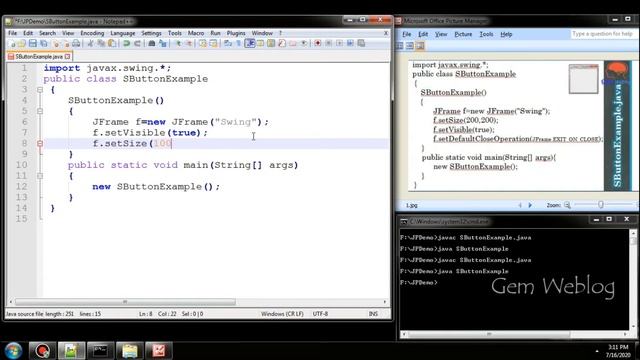Toggle synchronize horizontal scrolling button
Viewport: 640px width, 360px height.
[x=213, y=43]
